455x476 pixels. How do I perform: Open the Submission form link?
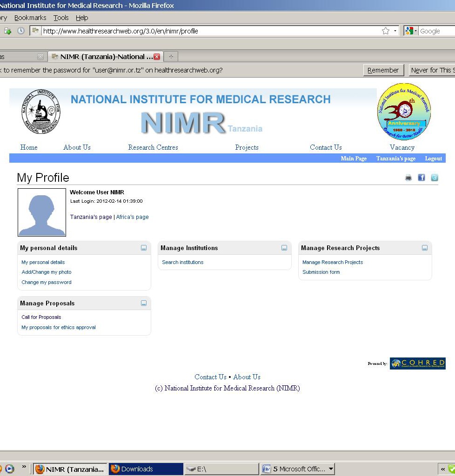coord(321,272)
